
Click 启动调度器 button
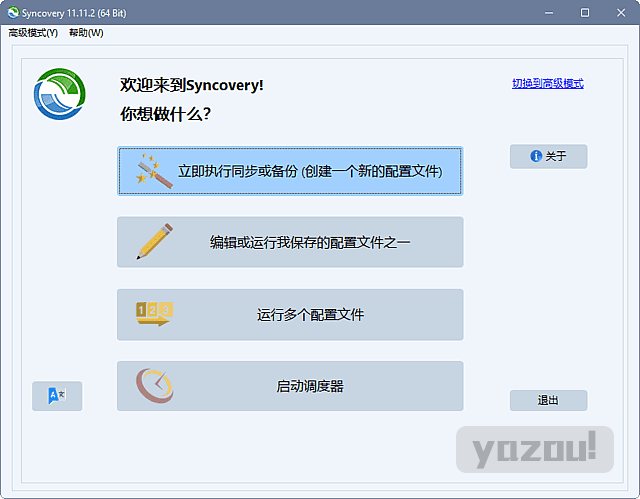290,386
